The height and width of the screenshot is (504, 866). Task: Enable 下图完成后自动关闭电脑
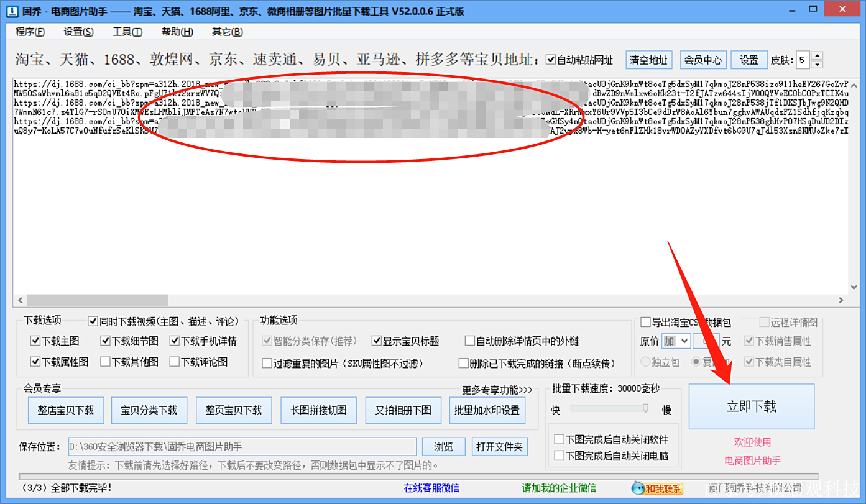559,456
